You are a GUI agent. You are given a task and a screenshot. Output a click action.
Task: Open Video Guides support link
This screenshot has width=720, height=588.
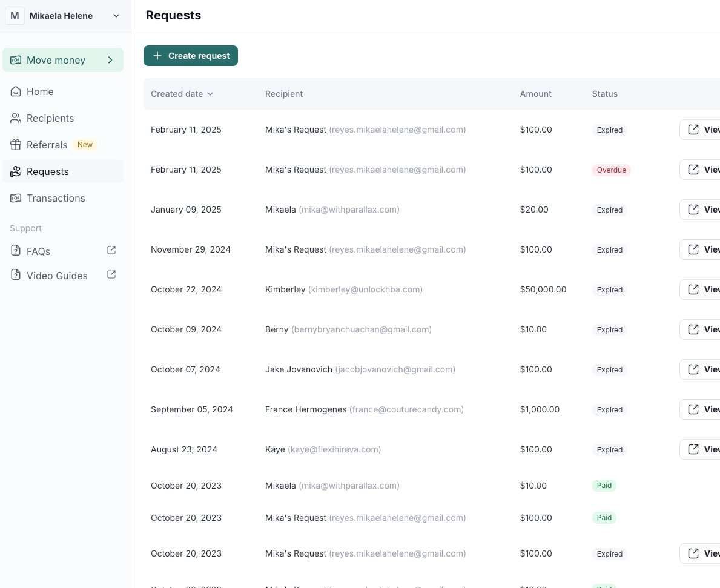click(x=57, y=276)
